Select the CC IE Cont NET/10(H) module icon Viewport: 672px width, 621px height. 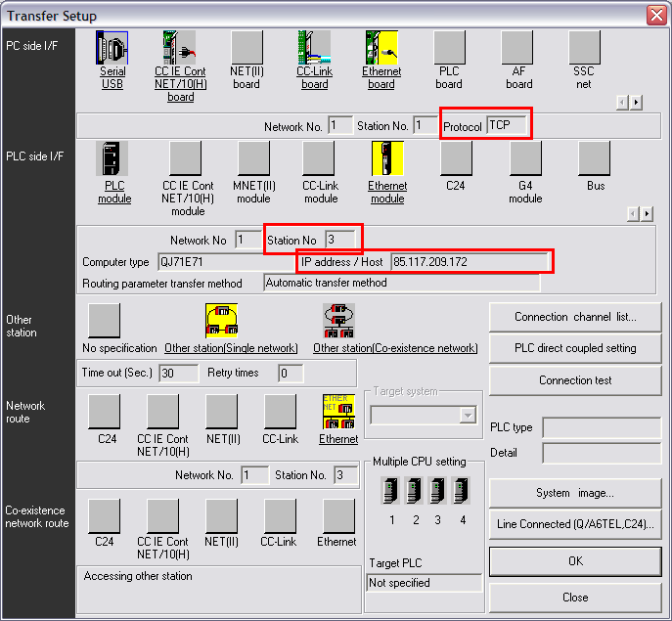[x=185, y=158]
